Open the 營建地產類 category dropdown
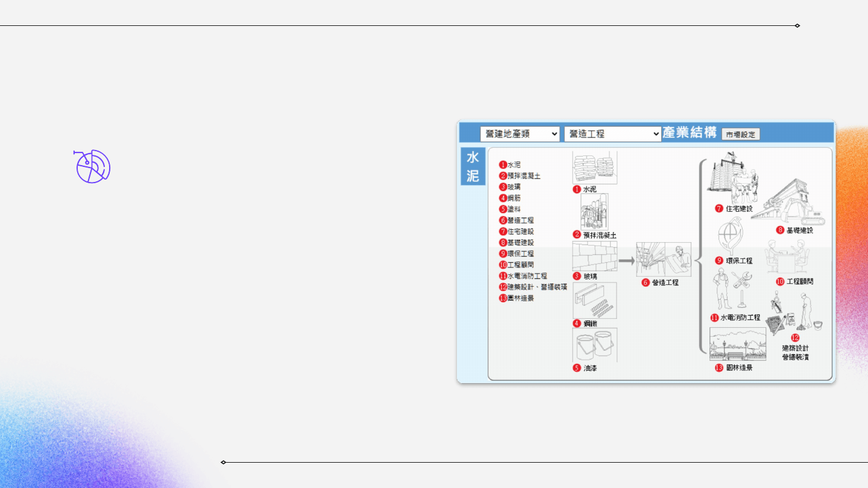This screenshot has height=488, width=868. (520, 134)
